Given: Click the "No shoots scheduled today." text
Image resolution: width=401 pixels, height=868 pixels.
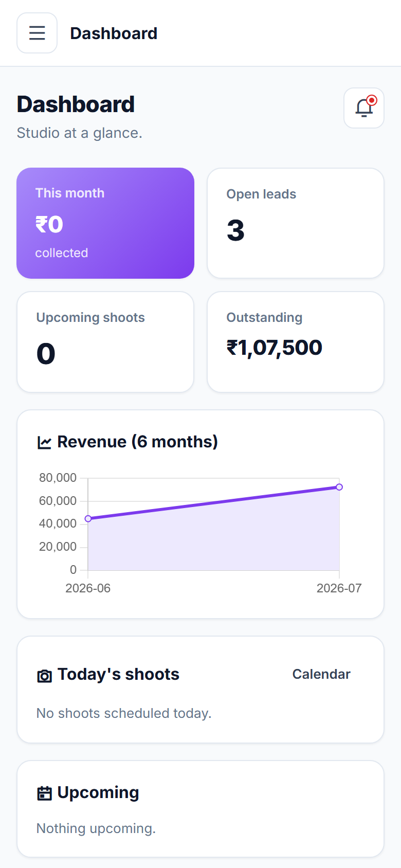Looking at the screenshot, I should pyautogui.click(x=124, y=713).
